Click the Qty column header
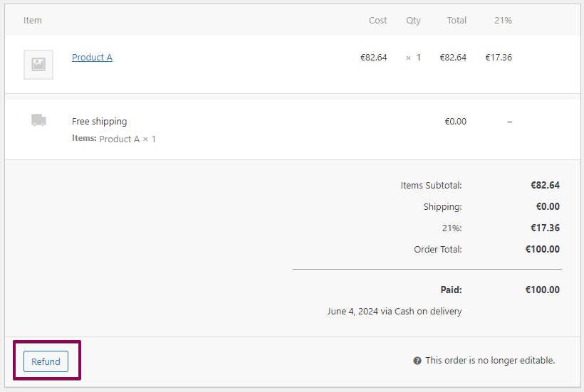 [414, 20]
